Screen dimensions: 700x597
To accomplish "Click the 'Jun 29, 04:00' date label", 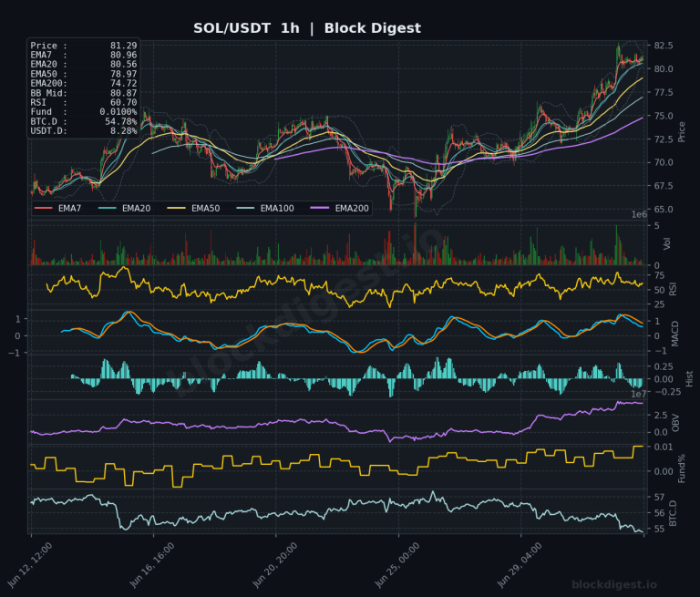I will tap(520, 565).
